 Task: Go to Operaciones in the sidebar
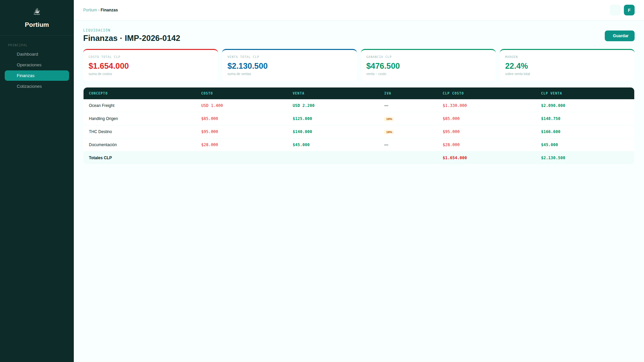tap(37, 65)
